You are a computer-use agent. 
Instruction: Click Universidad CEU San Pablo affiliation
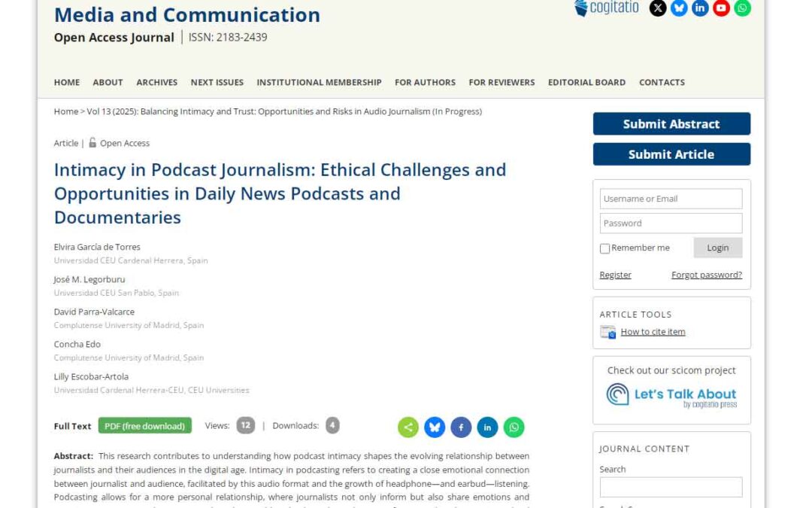[116, 293]
